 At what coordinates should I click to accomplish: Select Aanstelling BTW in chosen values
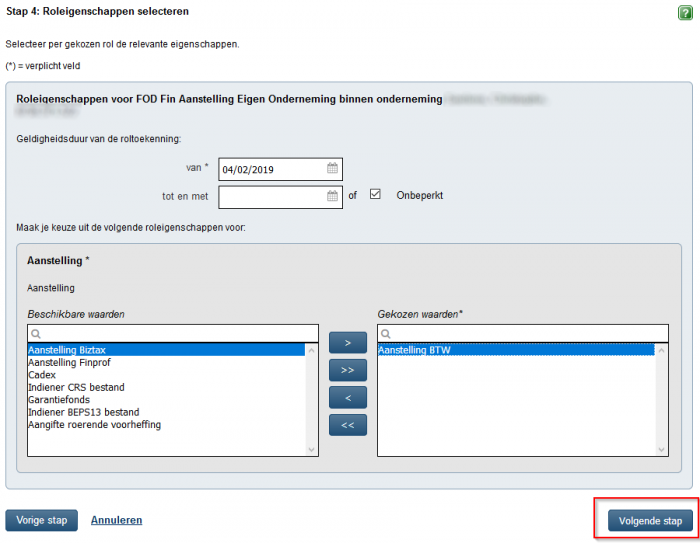[414, 350]
